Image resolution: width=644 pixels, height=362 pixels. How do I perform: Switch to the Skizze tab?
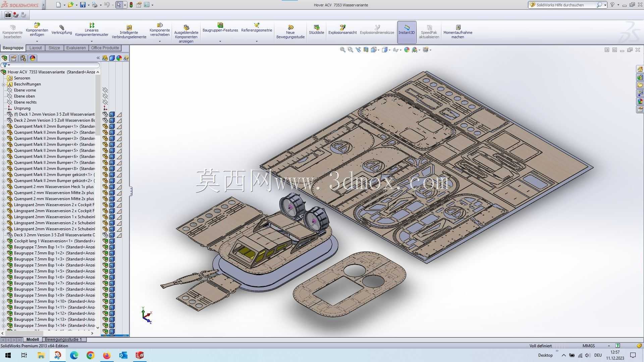54,48
